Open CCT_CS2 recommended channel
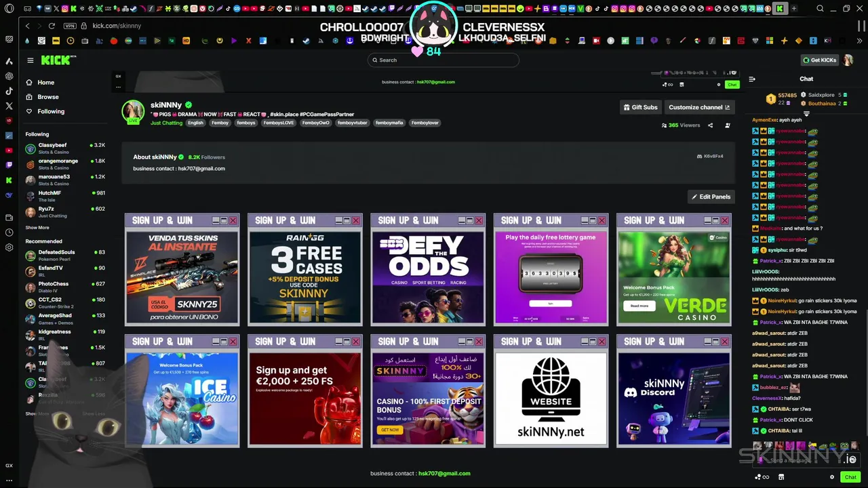This screenshot has width=868, height=488. (65, 302)
